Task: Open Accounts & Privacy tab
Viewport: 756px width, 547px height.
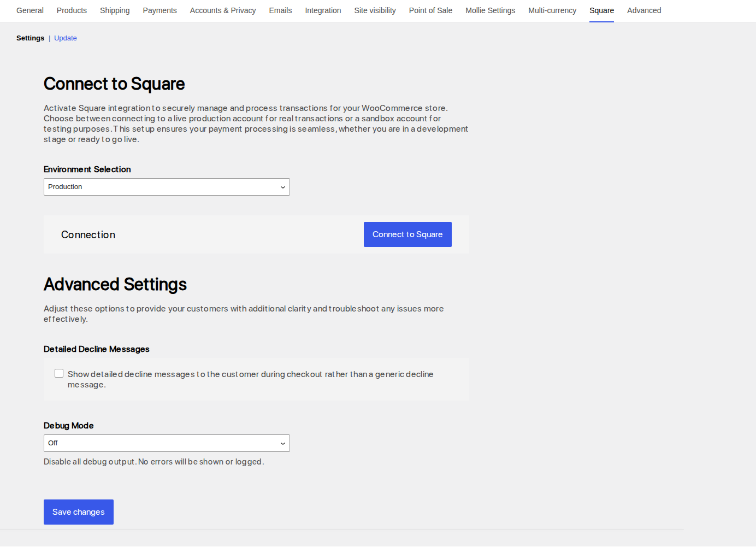Action: 223,10
